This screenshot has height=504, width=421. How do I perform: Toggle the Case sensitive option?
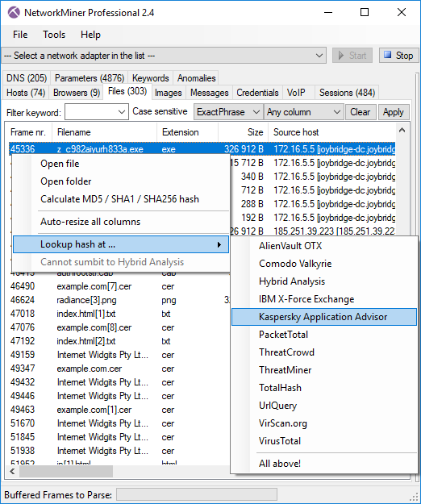point(160,111)
